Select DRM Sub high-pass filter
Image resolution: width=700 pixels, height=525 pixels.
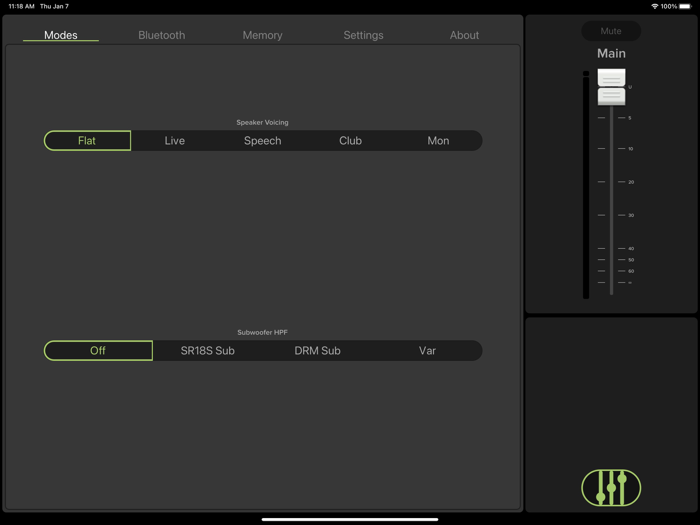click(317, 350)
